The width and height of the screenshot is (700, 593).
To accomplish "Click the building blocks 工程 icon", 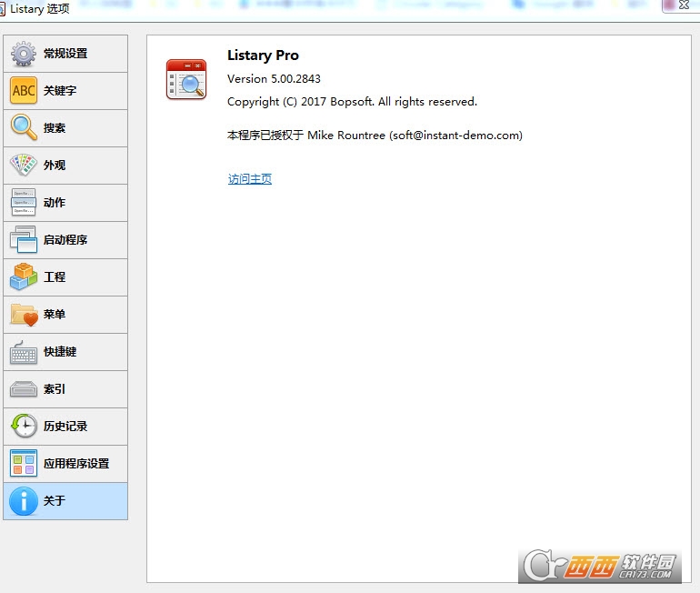I will pos(24,276).
